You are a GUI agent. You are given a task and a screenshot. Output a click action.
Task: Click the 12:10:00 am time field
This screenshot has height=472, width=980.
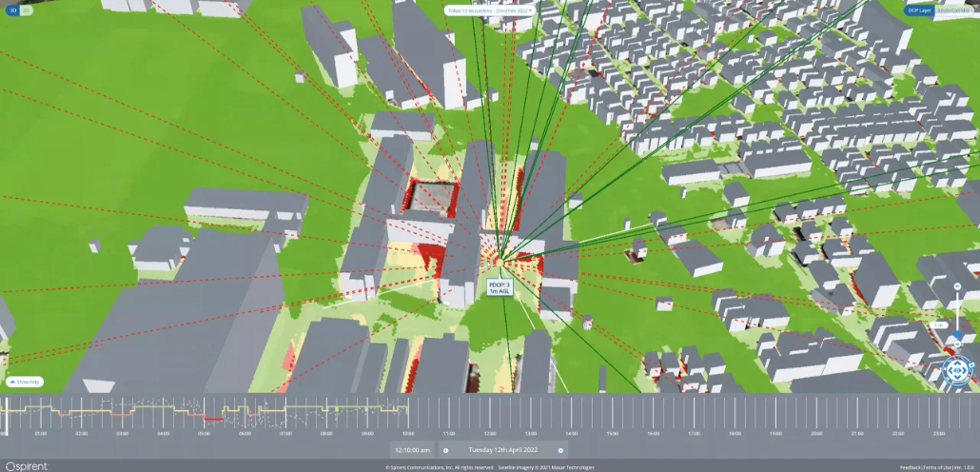coord(414,450)
